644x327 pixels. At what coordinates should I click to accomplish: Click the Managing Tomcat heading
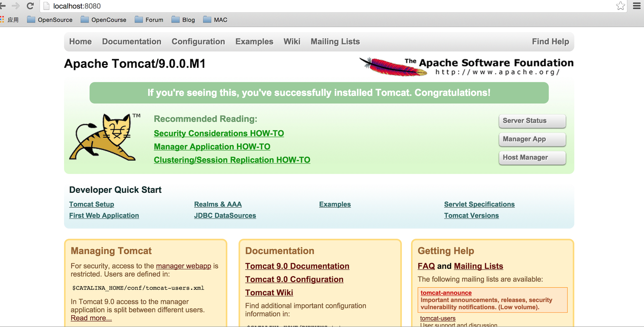point(111,251)
